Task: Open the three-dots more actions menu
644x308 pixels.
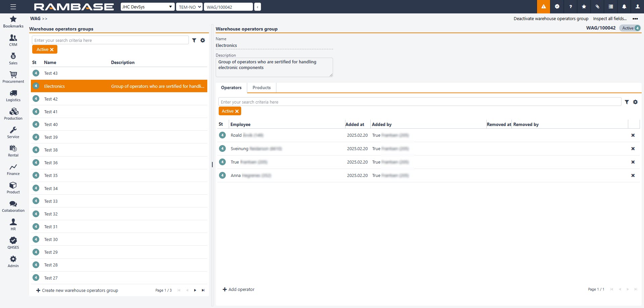Action: click(635, 19)
